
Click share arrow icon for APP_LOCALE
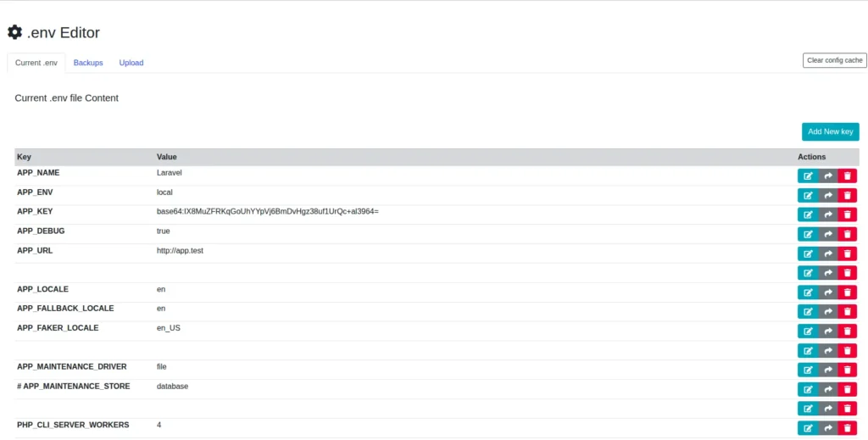click(828, 292)
